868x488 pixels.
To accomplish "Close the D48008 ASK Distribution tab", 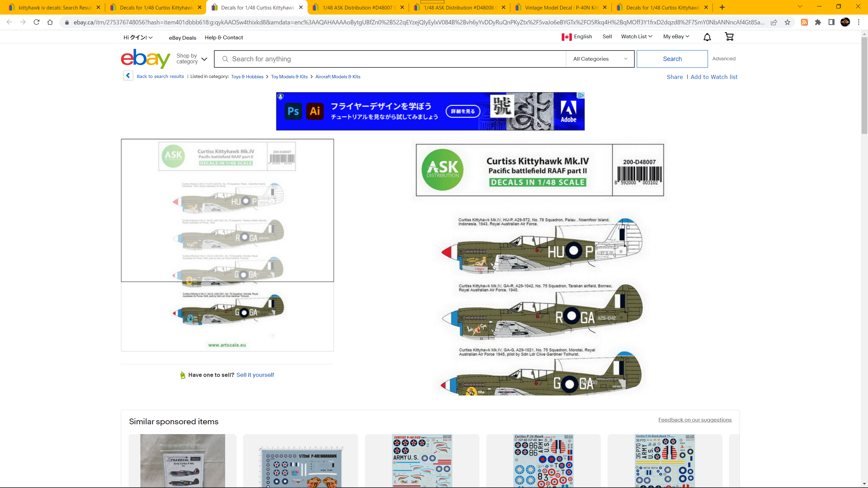I will [x=504, y=7].
